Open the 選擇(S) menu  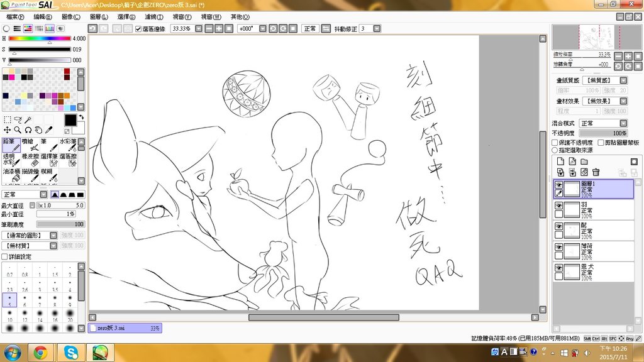tap(126, 17)
